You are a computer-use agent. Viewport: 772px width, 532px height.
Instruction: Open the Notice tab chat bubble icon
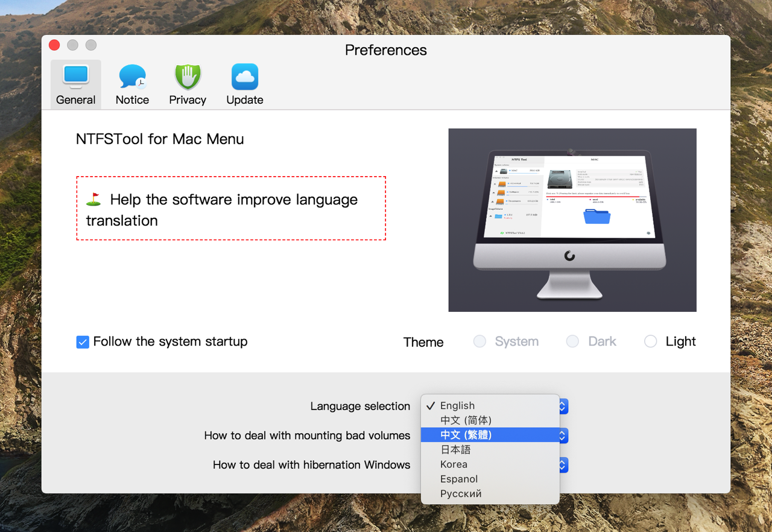pyautogui.click(x=132, y=77)
